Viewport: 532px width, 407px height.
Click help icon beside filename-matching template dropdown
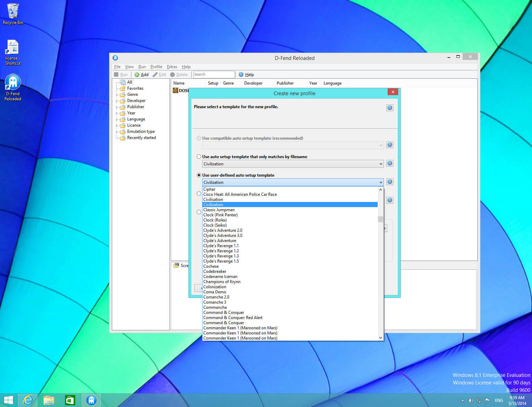[x=390, y=163]
